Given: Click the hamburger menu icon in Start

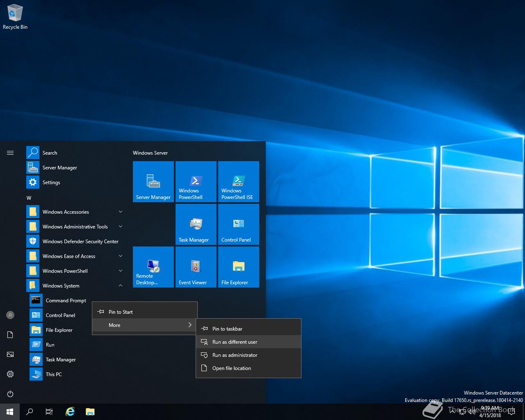Looking at the screenshot, I should coord(10,153).
